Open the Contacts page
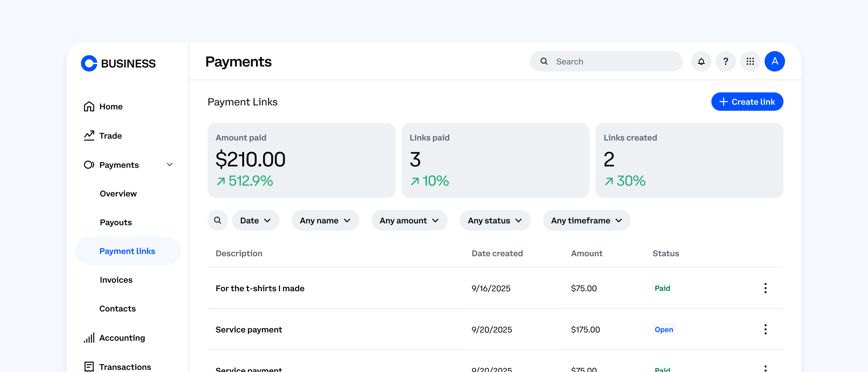The height and width of the screenshot is (372, 868). pos(117,308)
